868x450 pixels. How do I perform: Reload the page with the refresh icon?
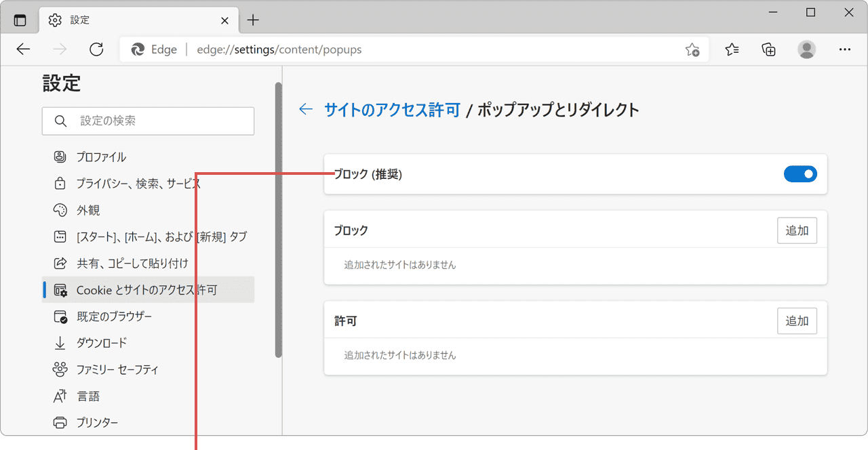point(96,49)
